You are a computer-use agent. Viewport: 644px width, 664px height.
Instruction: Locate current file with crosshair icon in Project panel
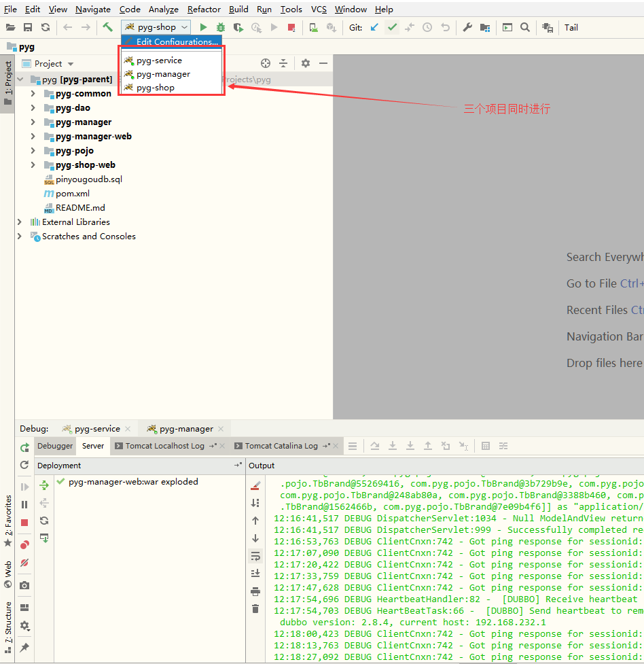(266, 63)
